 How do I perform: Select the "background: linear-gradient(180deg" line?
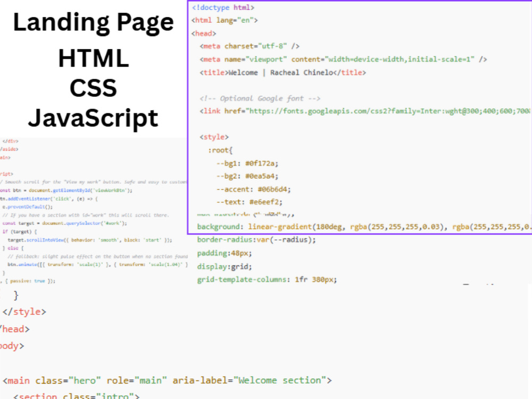(x=363, y=227)
